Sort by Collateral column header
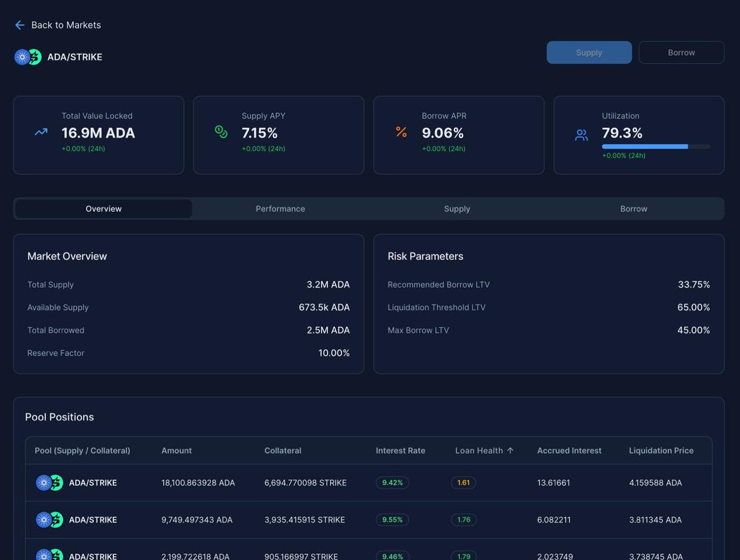This screenshot has height=560, width=740. (282, 451)
